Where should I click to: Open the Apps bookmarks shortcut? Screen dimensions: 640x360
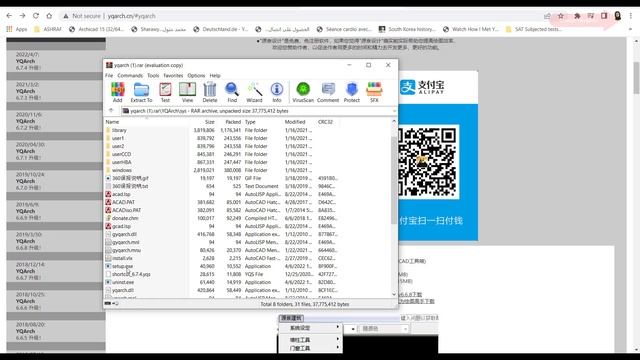point(17,29)
